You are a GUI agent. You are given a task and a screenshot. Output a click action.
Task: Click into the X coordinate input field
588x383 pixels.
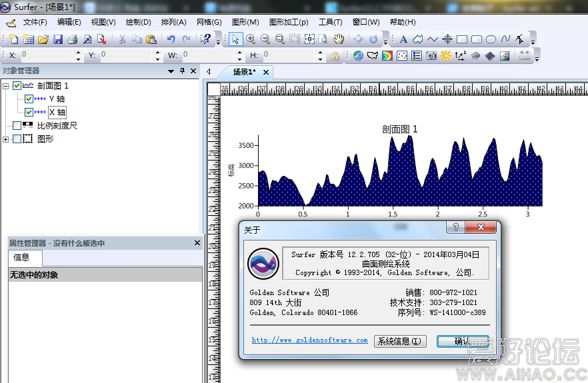click(x=46, y=55)
